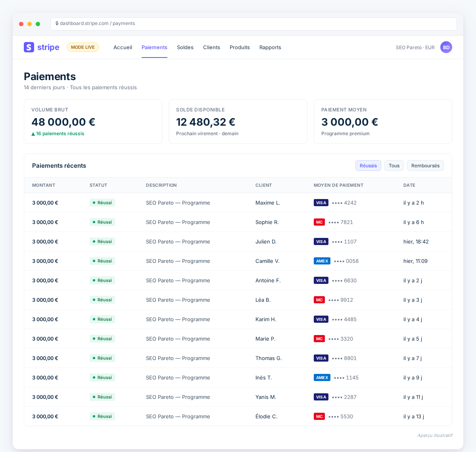This screenshot has width=476, height=452.
Task: Filter by Remboursés payments
Action: click(x=425, y=166)
